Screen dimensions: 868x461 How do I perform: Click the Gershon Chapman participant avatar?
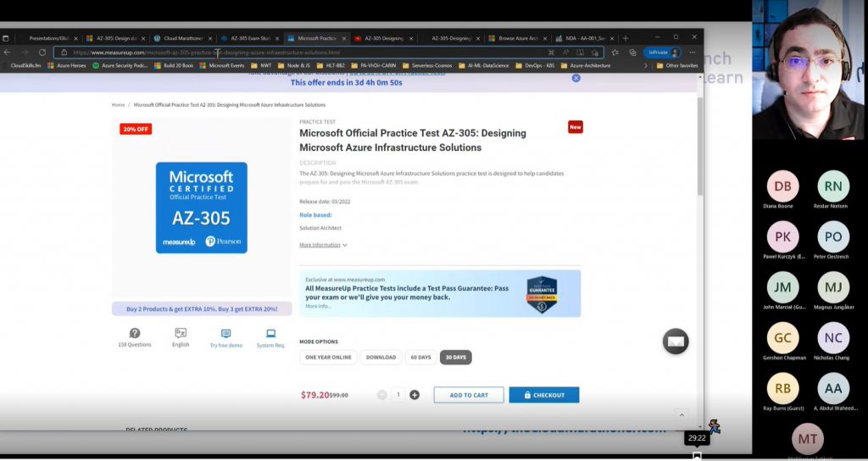[782, 337]
